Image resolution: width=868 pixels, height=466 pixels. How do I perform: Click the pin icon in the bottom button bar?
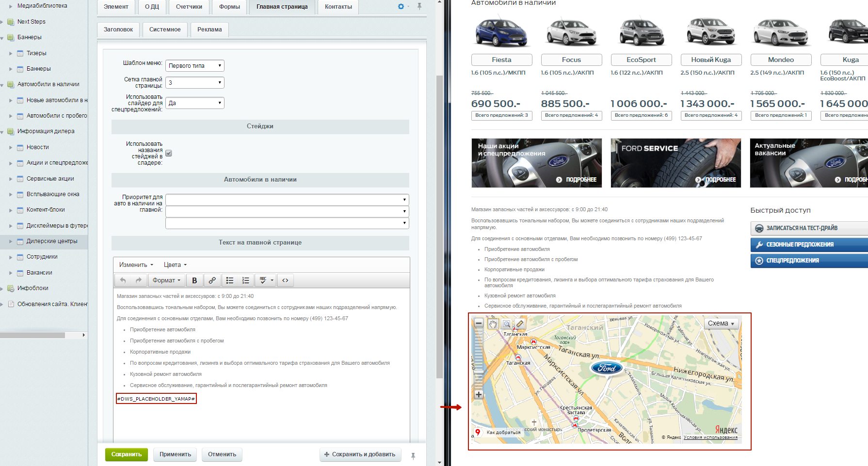click(413, 456)
